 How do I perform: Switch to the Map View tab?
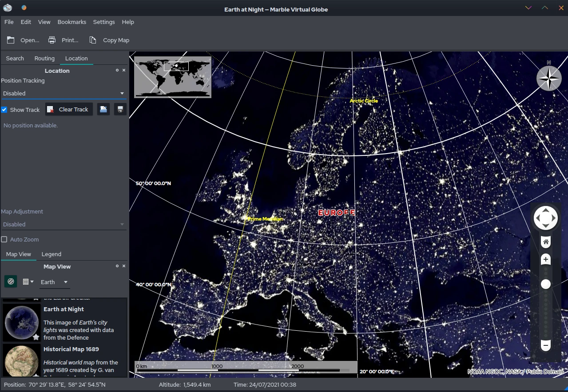19,254
